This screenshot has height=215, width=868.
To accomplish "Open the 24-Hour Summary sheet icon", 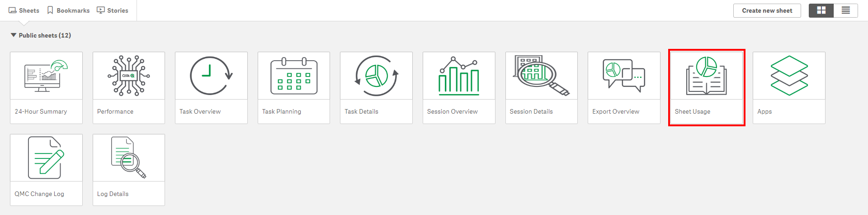I will click(46, 76).
